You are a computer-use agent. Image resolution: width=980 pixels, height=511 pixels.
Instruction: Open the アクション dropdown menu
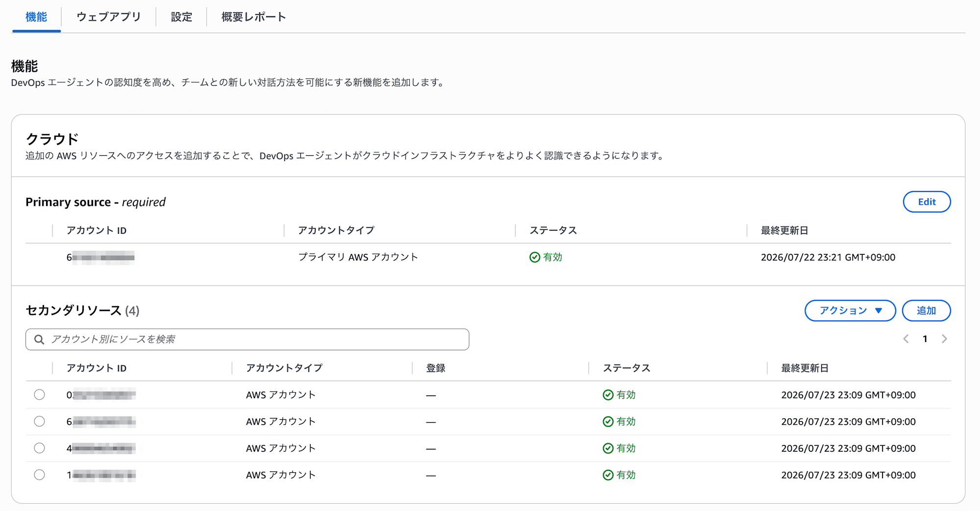[x=850, y=311]
